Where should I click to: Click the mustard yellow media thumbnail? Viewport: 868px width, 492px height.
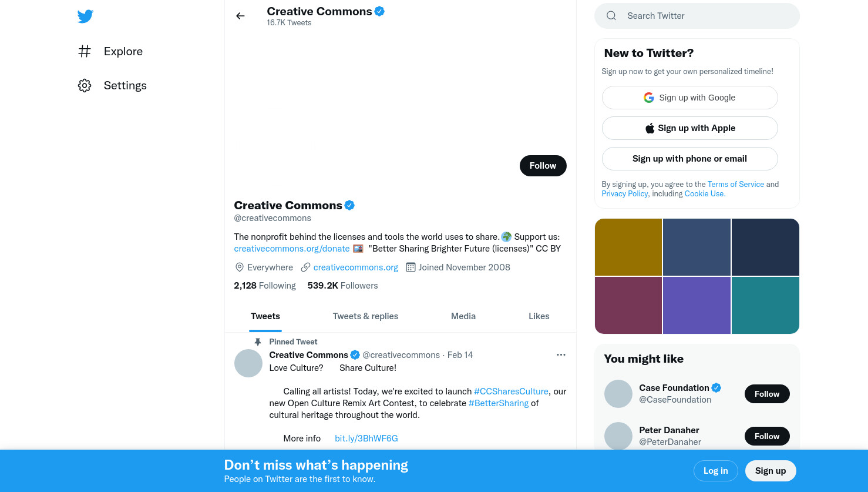point(628,247)
